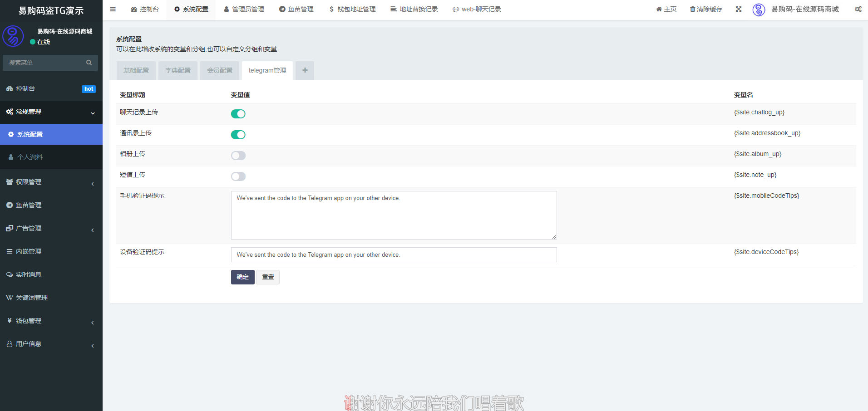Viewport: 868px width, 411px height.
Task: Enable the 相册上传 toggle switch
Action: [238, 156]
